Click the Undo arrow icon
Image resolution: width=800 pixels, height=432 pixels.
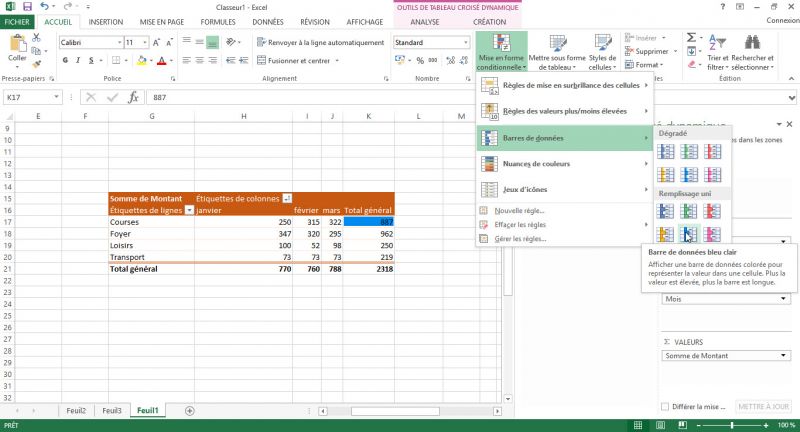pos(44,7)
